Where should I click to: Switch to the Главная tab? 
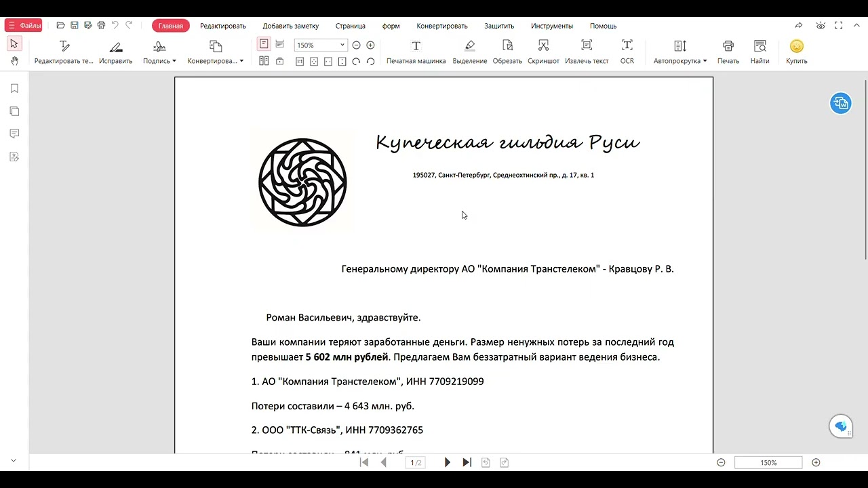click(171, 26)
